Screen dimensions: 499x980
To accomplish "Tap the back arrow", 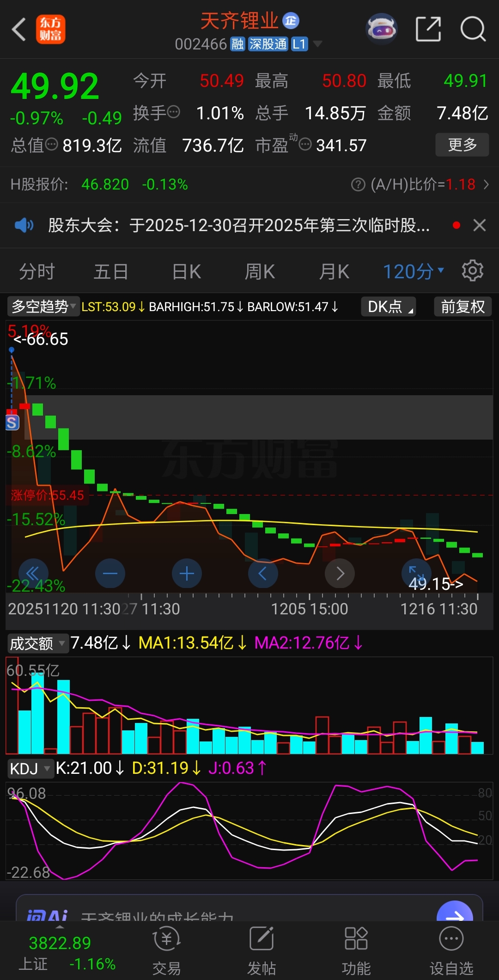I will pyautogui.click(x=18, y=30).
